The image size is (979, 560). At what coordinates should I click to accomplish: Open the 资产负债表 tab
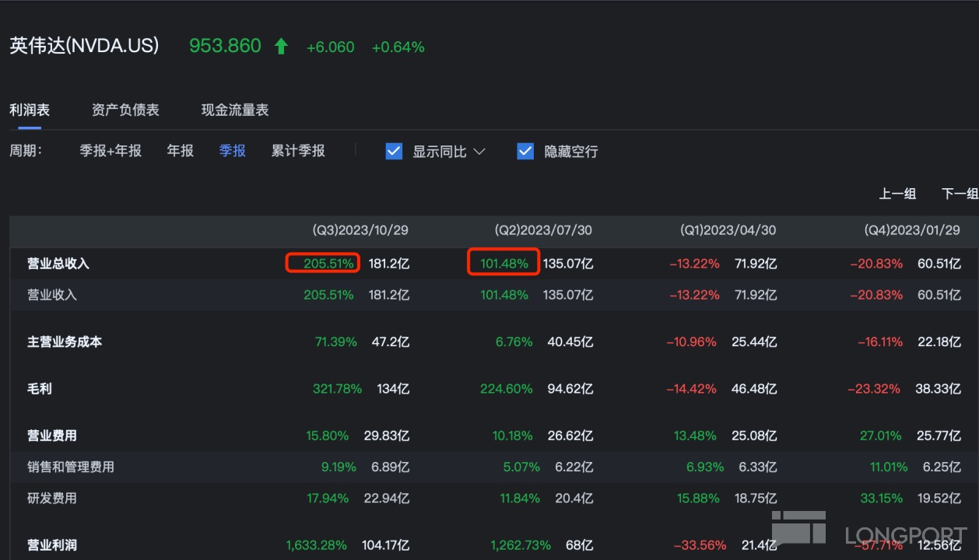(x=125, y=110)
